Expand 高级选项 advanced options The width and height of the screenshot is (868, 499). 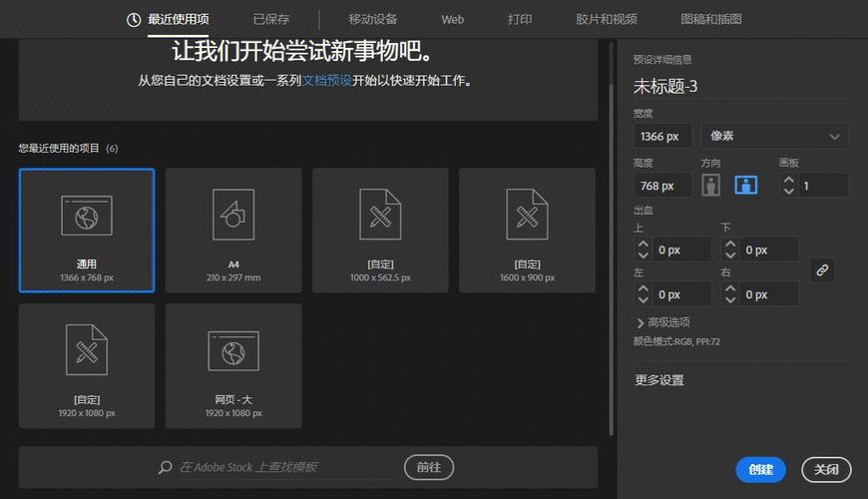[662, 322]
